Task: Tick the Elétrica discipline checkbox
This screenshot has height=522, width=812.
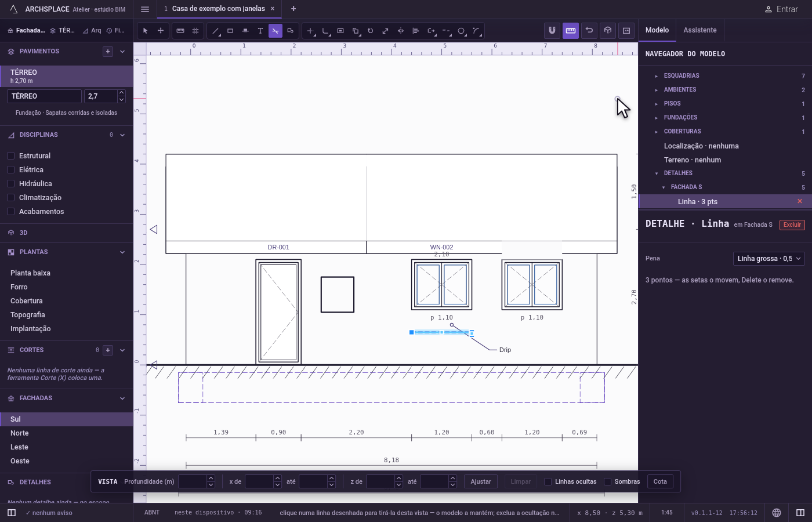Action: click(x=10, y=170)
